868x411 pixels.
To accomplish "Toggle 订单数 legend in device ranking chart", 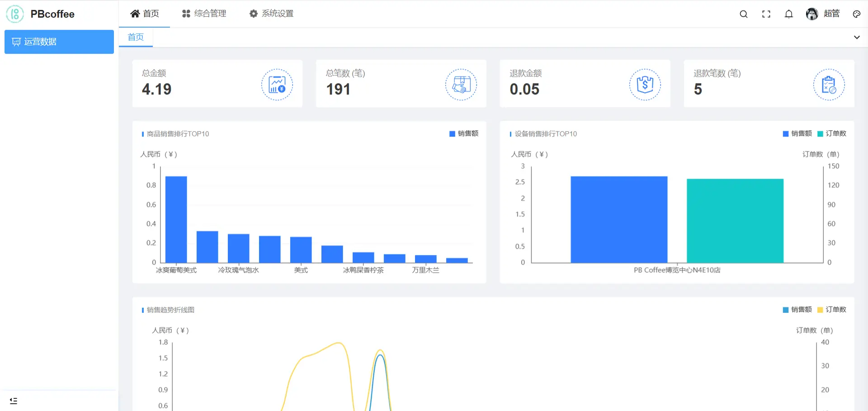I will coord(832,133).
